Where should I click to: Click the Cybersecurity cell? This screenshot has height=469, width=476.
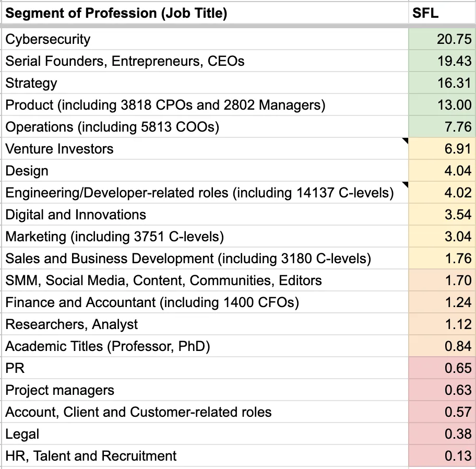click(x=205, y=39)
